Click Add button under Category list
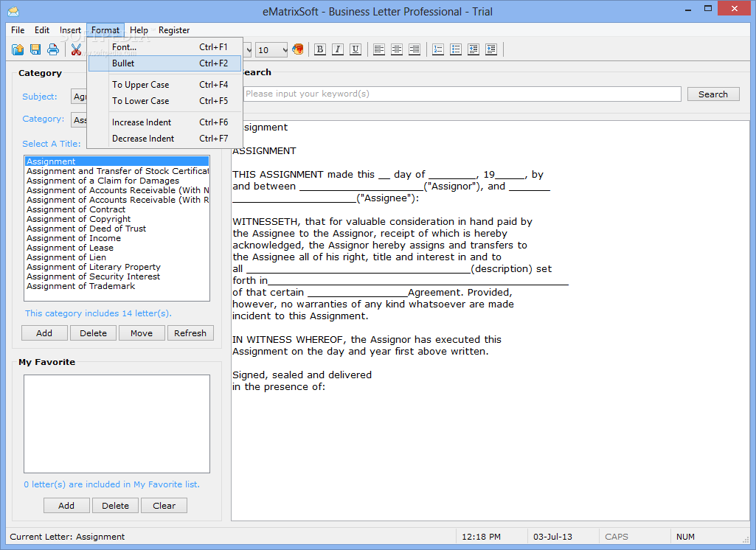The width and height of the screenshot is (756, 550). click(x=44, y=333)
